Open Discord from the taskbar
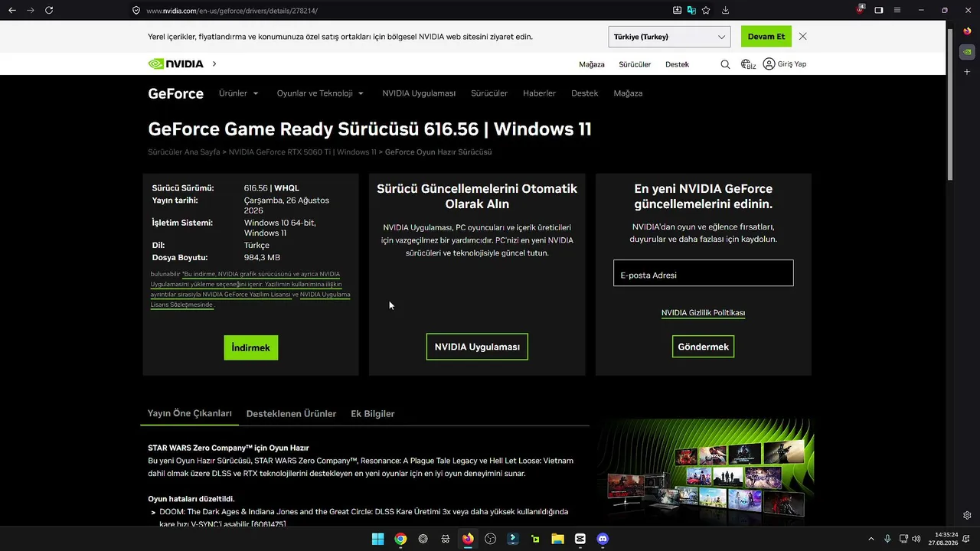The height and width of the screenshot is (551, 980). 603,539
